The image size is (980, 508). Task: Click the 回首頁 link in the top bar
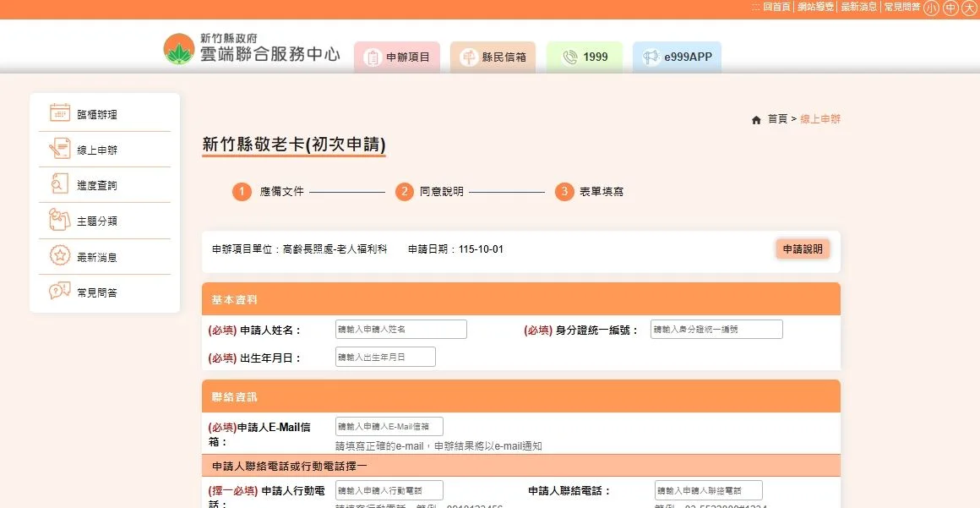pyautogui.click(x=777, y=7)
